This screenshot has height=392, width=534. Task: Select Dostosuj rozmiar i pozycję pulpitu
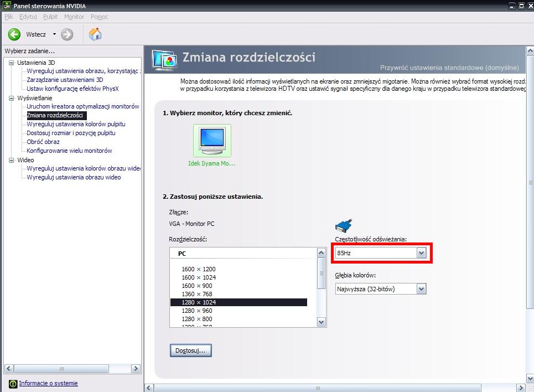(71, 133)
